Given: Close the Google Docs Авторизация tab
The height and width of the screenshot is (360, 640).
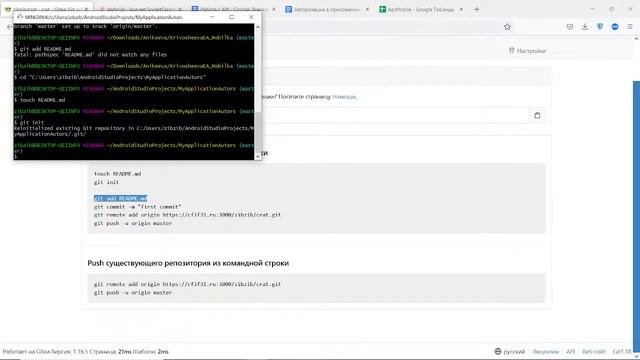Looking at the screenshot, I should [x=367, y=9].
